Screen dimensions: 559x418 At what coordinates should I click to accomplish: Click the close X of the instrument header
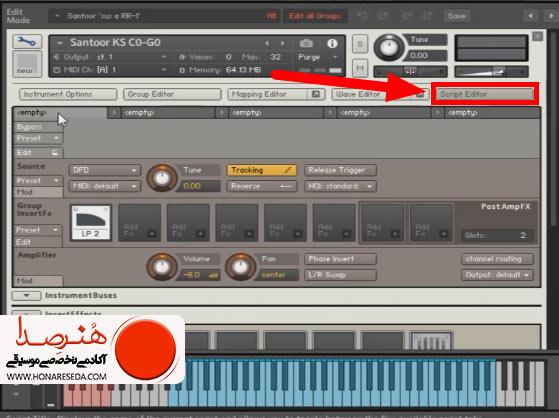[537, 36]
